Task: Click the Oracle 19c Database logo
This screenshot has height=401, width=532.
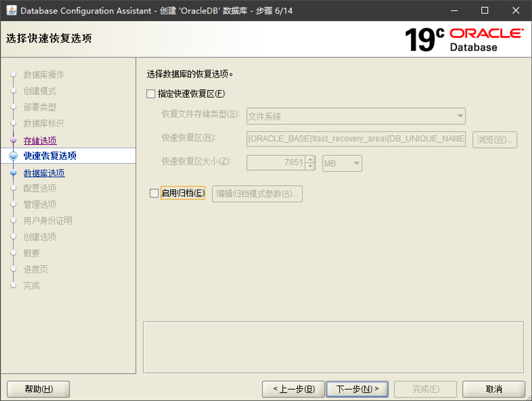Action: click(464, 40)
